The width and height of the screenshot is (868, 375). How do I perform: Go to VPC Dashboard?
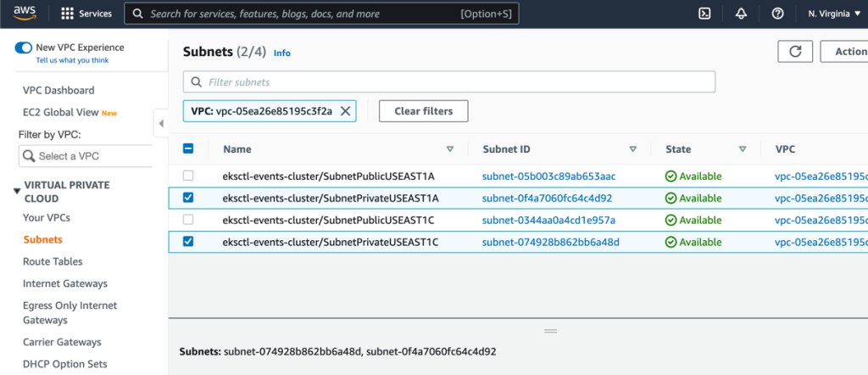pyautogui.click(x=58, y=90)
